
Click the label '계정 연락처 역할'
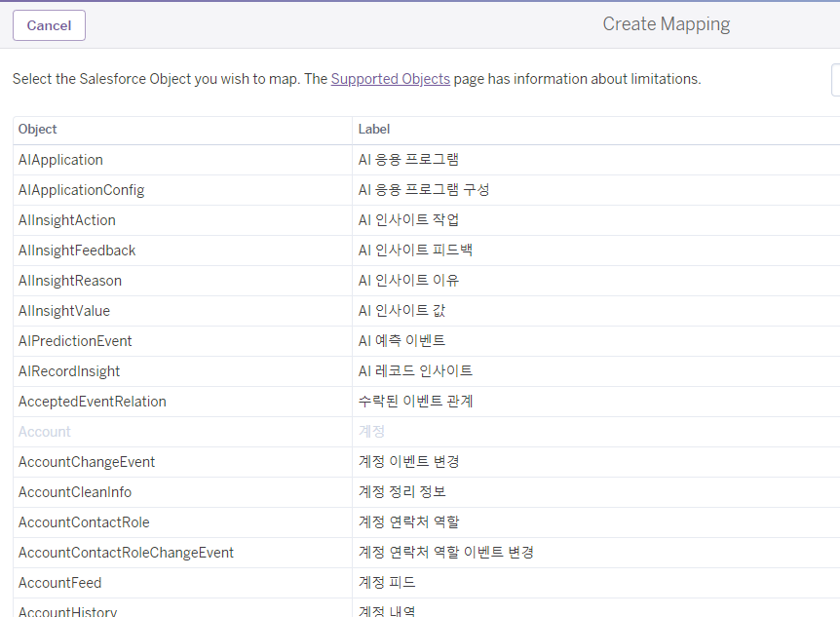click(x=408, y=522)
